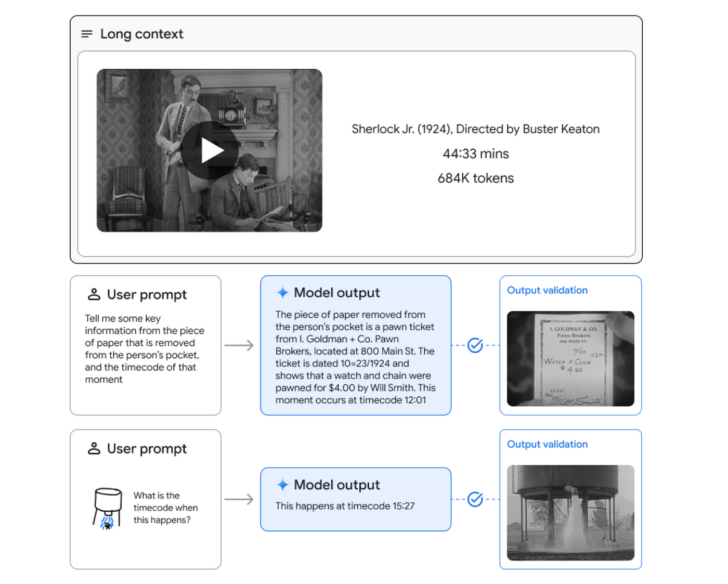Image resolution: width=728 pixels, height=584 pixels.
Task: Click the person icon beside the first User prompt heading
Action: point(94,294)
